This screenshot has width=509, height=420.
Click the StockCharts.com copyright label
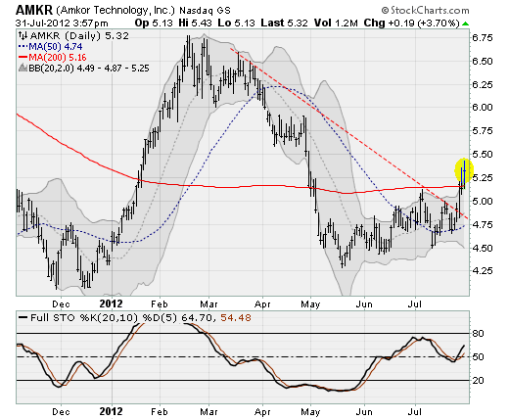[x=425, y=11]
